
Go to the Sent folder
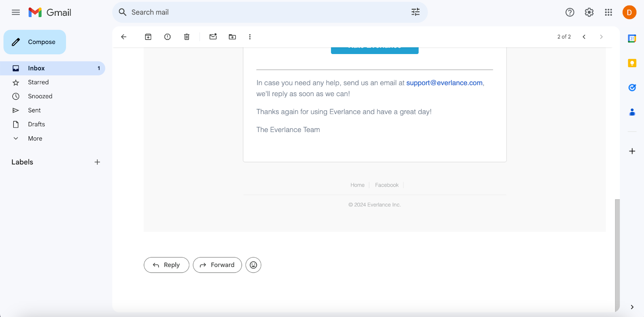coord(34,110)
